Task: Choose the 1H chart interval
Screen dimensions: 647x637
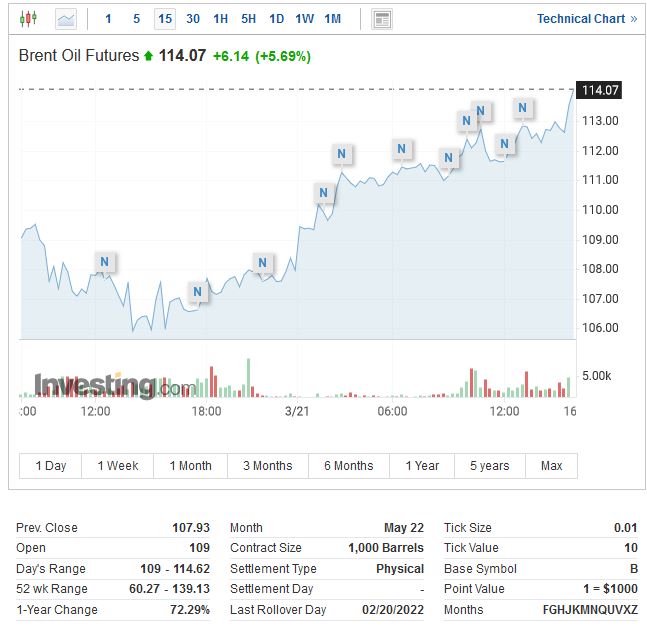Action: pyautogui.click(x=221, y=18)
